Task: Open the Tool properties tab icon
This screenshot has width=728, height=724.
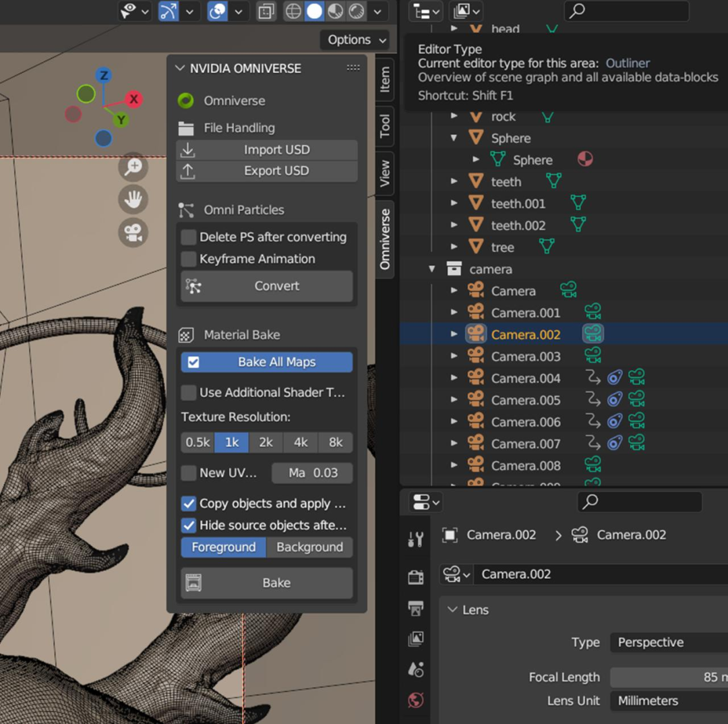Action: click(415, 539)
